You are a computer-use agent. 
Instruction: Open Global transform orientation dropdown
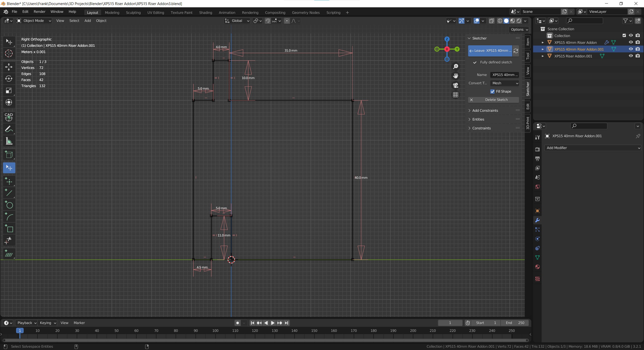(237, 21)
